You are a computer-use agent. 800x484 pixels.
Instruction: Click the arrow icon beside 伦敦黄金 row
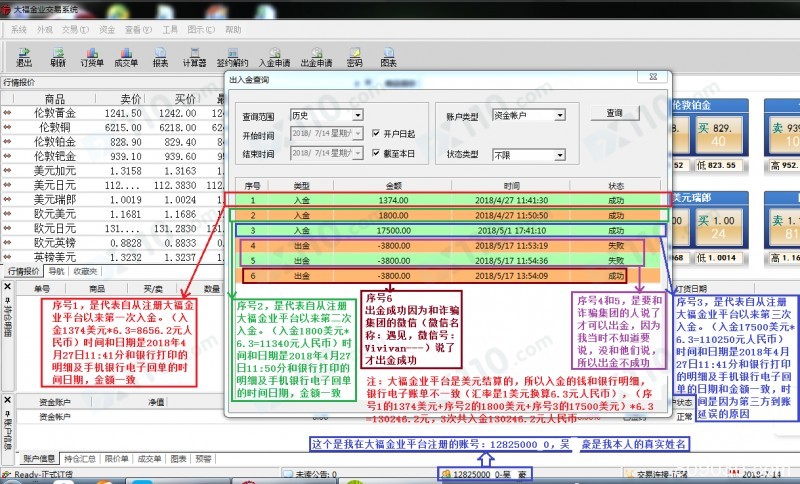[x=7, y=113]
